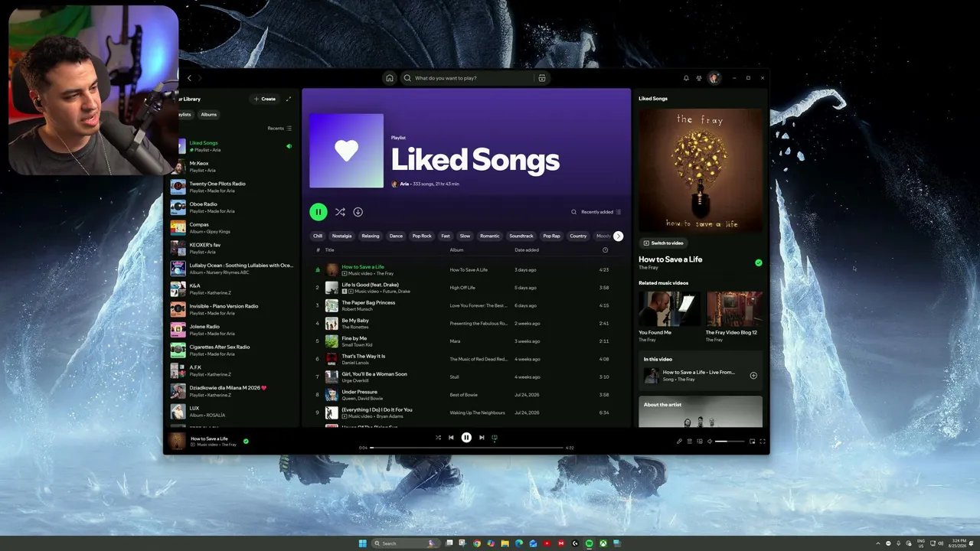This screenshot has height=551, width=980.
Task: Filter songs by Chill
Action: pyautogui.click(x=318, y=236)
